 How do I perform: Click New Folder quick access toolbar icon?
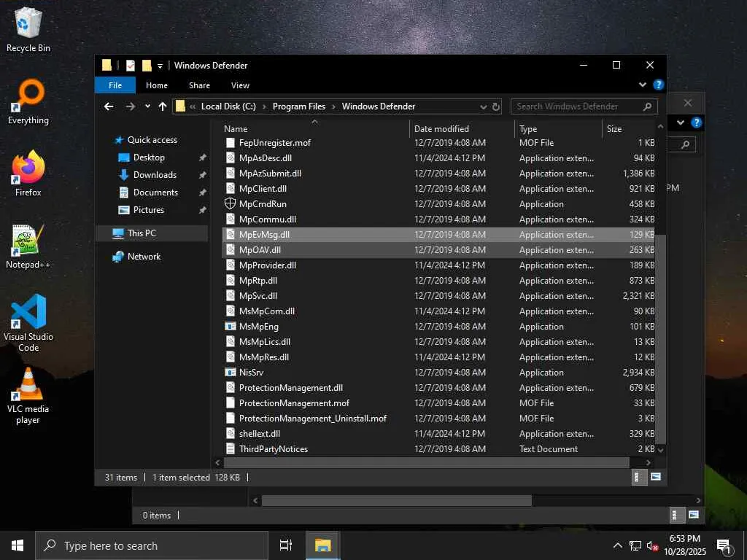tap(147, 65)
